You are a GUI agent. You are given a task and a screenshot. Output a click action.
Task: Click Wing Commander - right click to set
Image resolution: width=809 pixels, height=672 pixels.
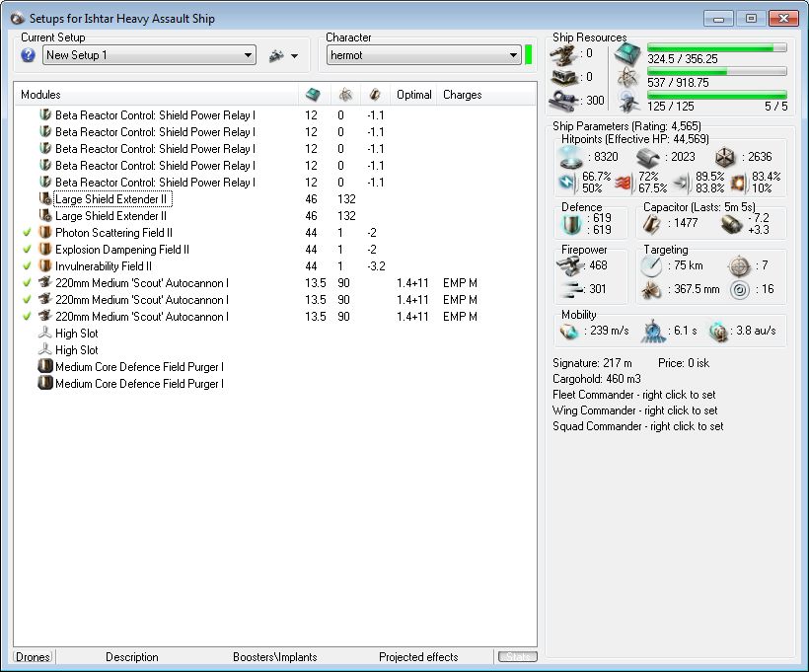(x=635, y=411)
